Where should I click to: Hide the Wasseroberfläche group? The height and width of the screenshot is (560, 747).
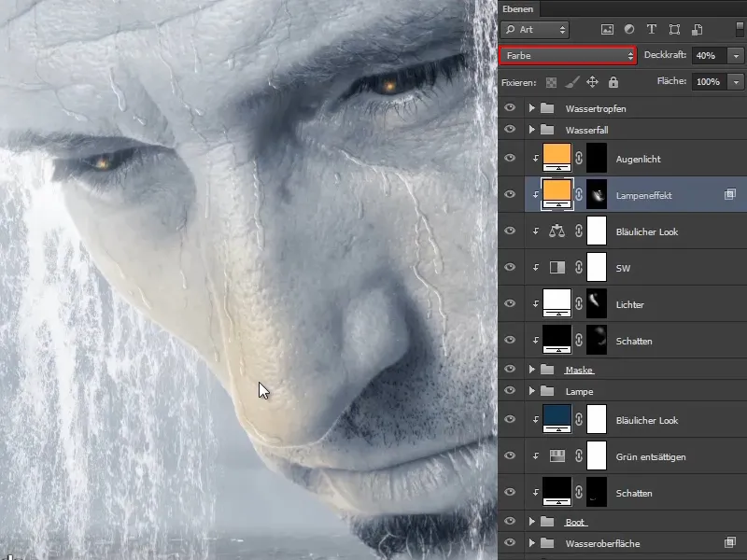510,542
